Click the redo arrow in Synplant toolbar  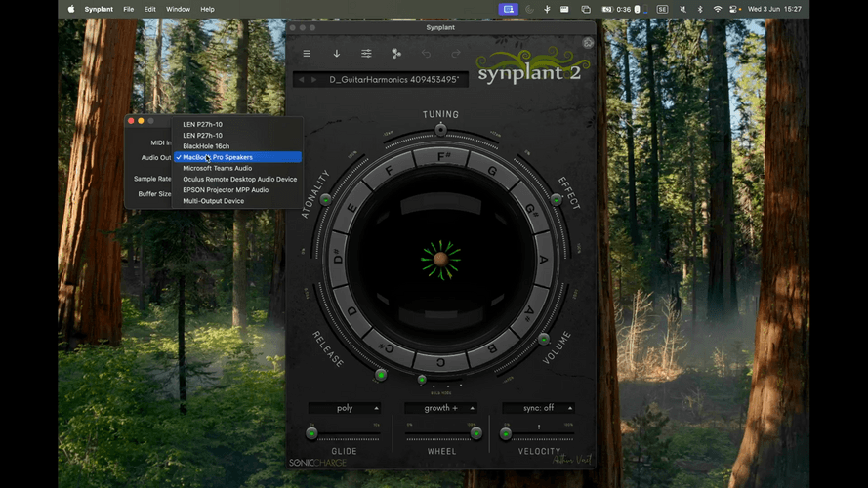(456, 54)
